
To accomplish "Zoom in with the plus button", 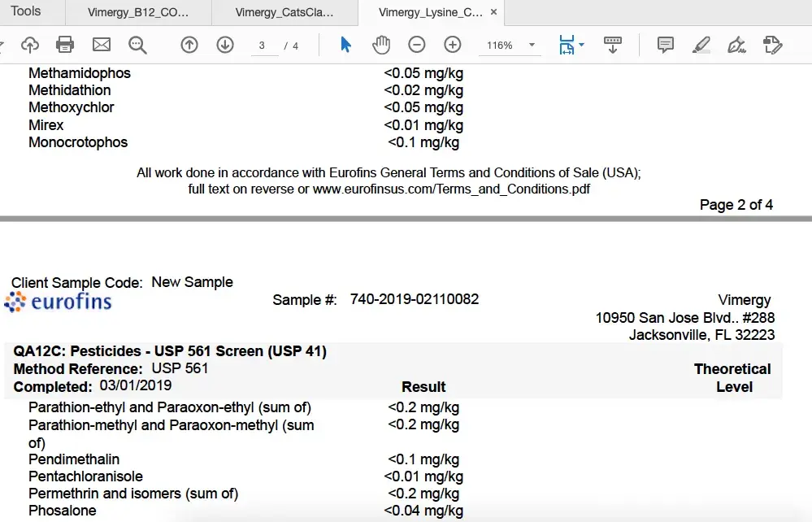I will tap(453, 46).
